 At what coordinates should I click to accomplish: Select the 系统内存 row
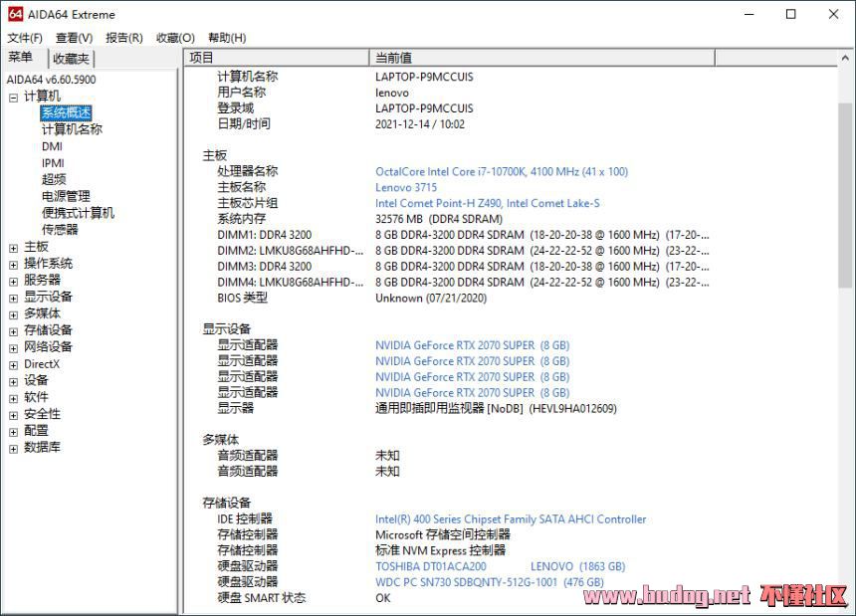click(x=359, y=219)
